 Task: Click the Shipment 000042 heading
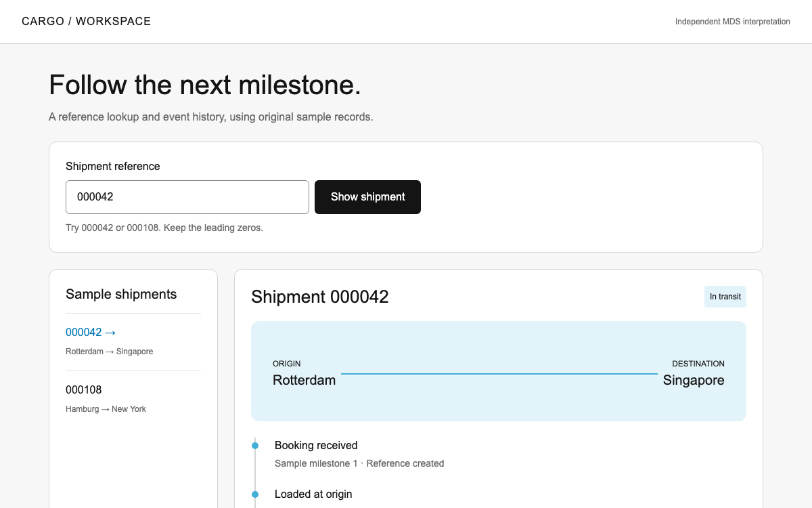(320, 297)
